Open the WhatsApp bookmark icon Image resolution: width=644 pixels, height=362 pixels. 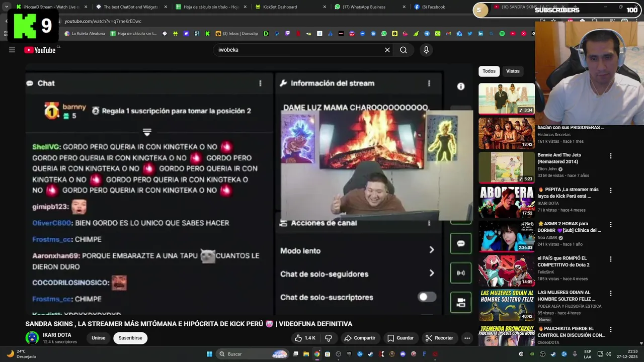click(x=384, y=34)
